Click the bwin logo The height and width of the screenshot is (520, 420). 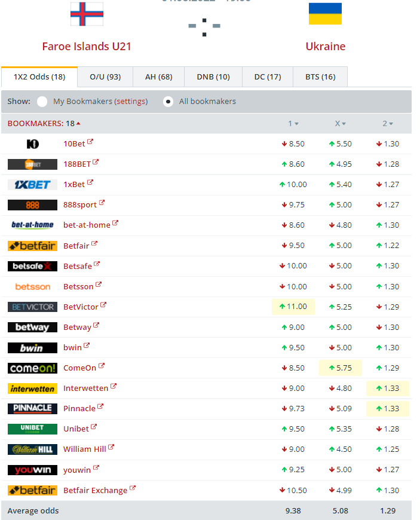pos(32,347)
